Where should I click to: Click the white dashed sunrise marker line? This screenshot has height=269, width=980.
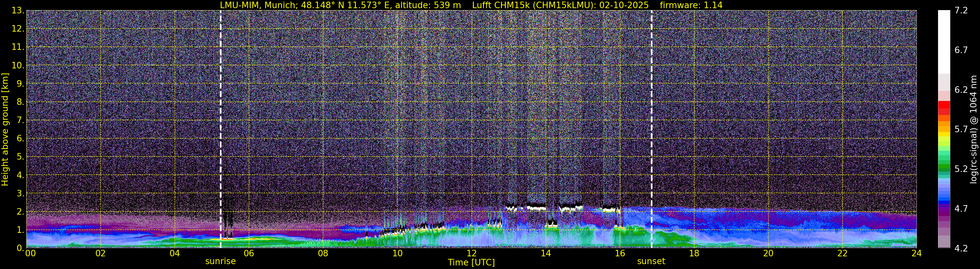click(x=220, y=129)
